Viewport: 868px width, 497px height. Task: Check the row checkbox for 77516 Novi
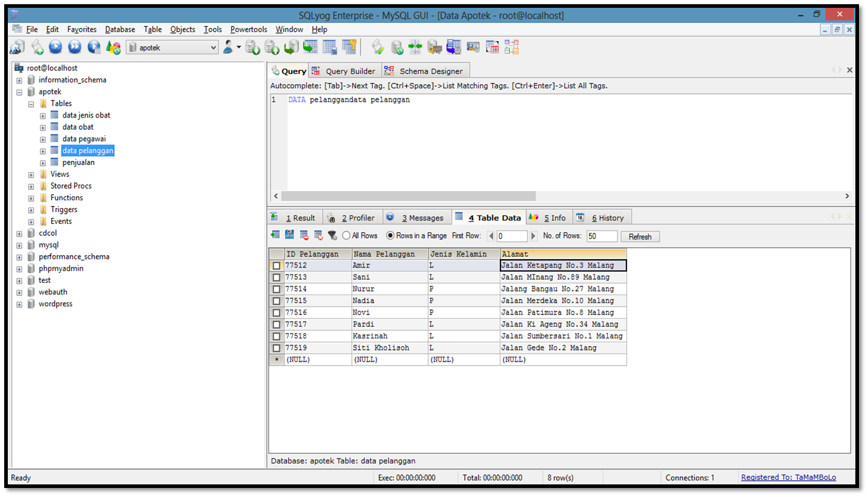(276, 313)
